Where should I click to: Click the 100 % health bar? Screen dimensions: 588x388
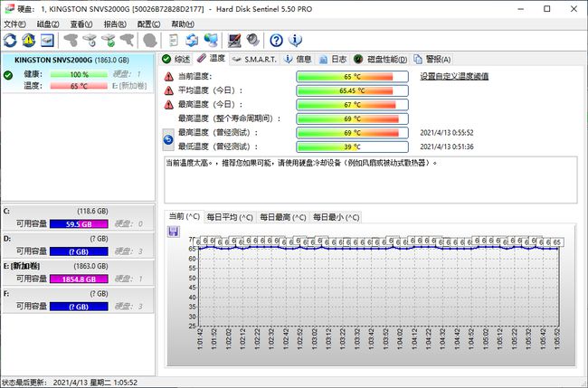point(79,74)
